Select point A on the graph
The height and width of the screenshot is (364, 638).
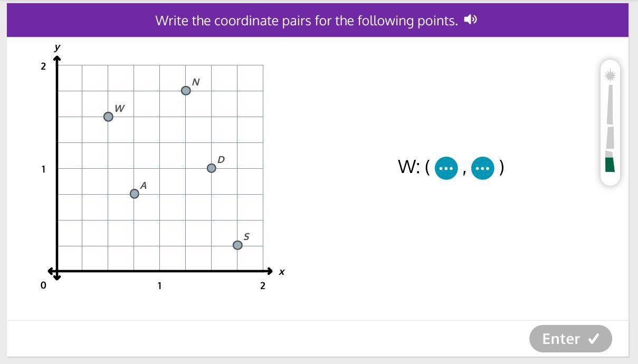pos(135,194)
